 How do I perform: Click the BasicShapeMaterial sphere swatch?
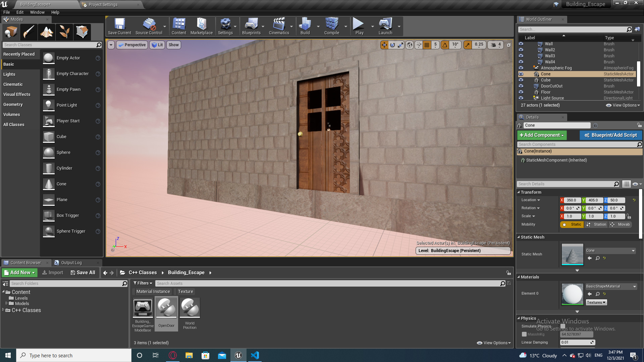572,294
